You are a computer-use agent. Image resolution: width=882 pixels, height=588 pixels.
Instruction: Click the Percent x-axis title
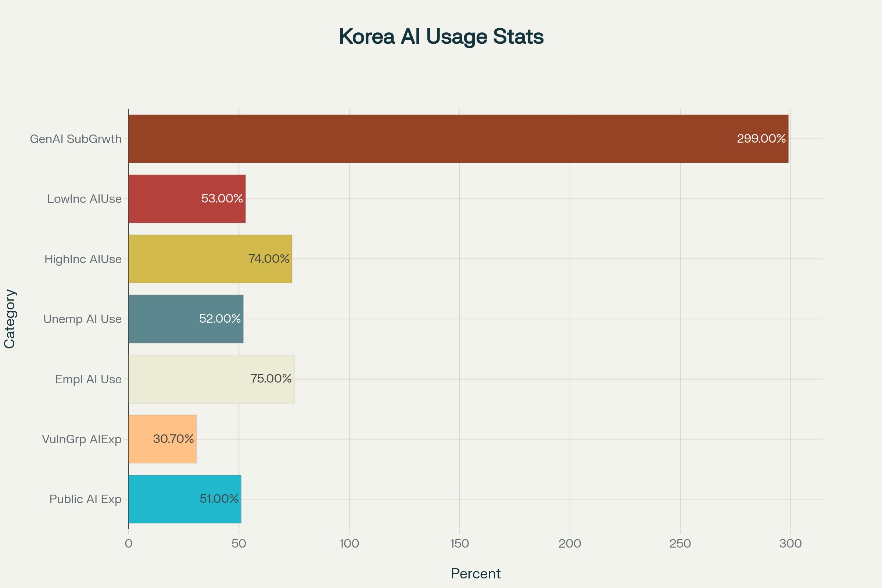476,574
